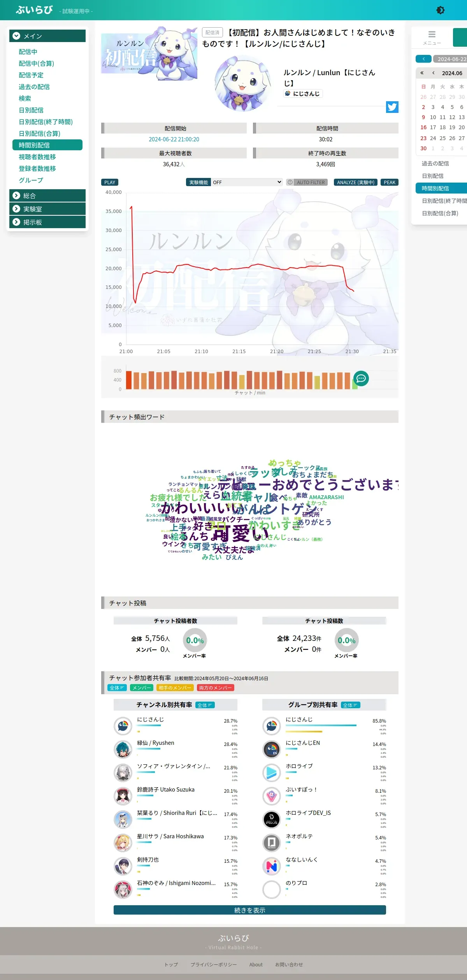Click the 緑仙 / Ryushen avatar
This screenshot has width=467, height=980.
(x=123, y=749)
